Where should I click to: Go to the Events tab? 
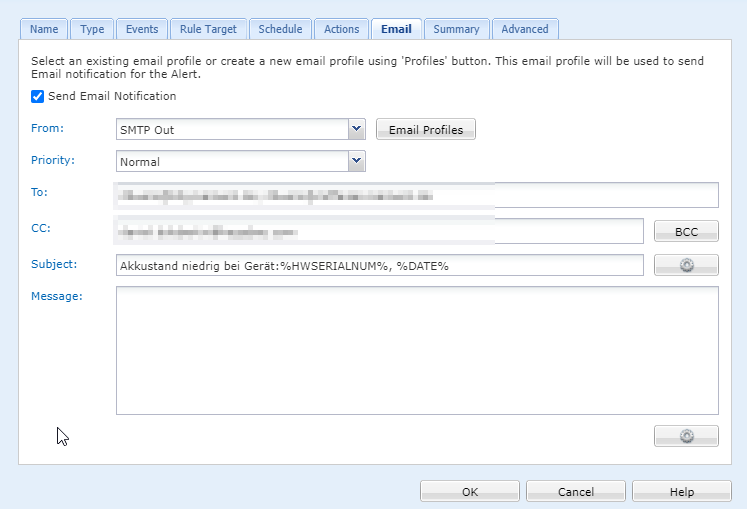[x=142, y=30]
